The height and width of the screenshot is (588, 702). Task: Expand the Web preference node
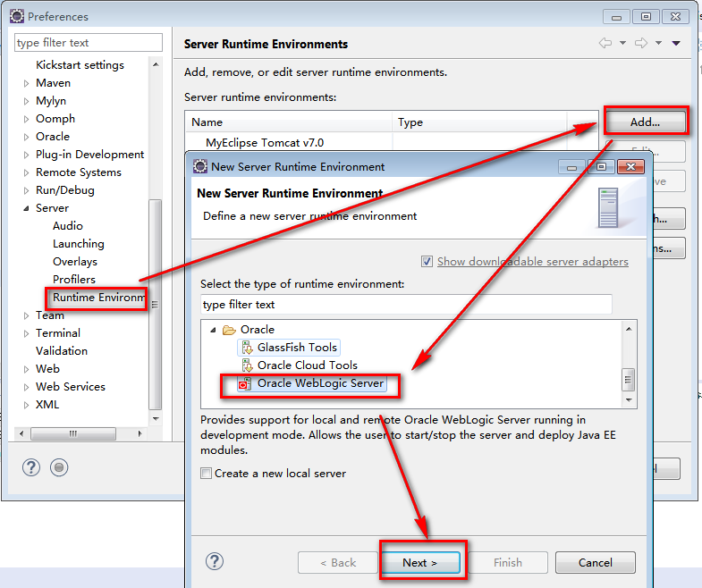[27, 369]
